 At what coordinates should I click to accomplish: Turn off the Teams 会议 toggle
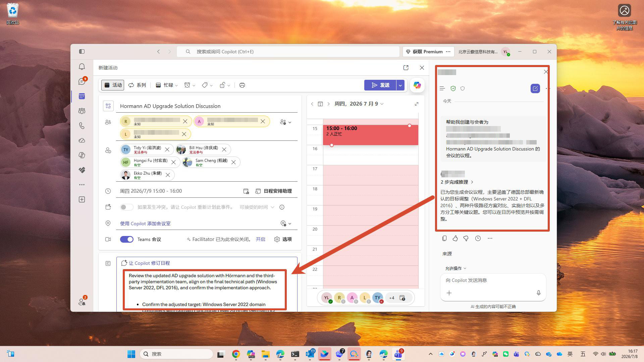[x=127, y=239]
